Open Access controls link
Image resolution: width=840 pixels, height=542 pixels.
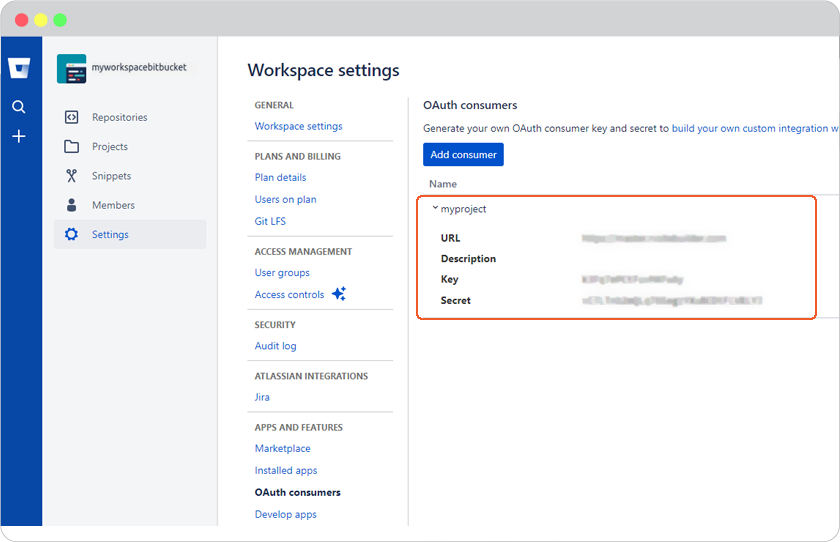289,295
